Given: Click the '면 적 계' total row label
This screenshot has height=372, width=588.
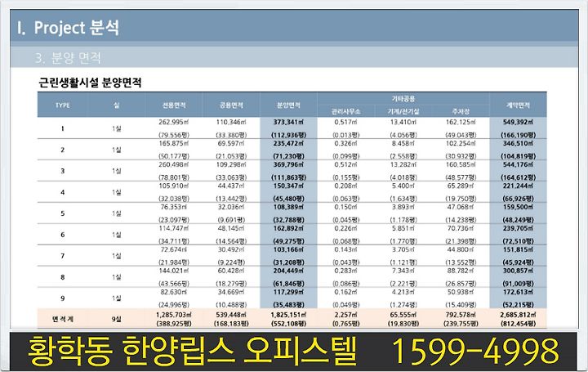Looking at the screenshot, I should tap(63, 319).
